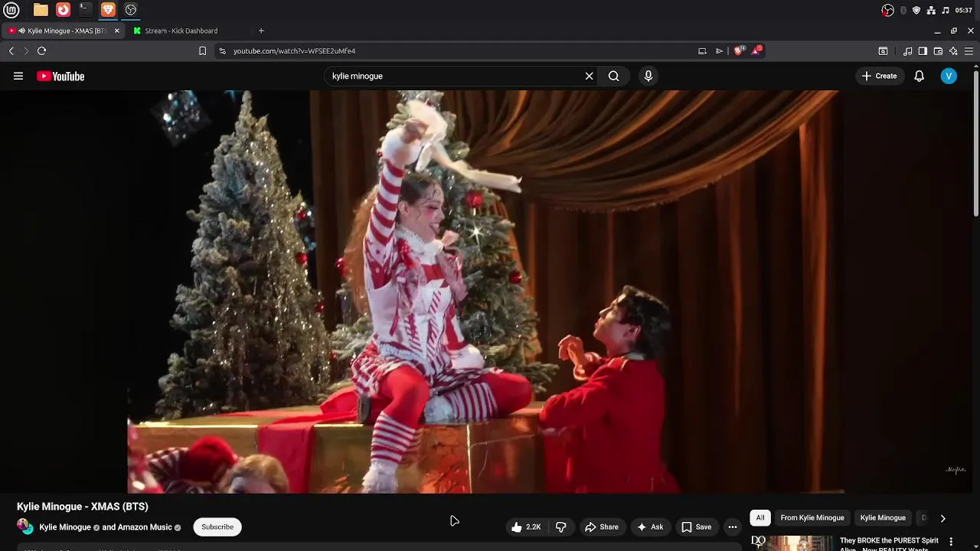Reload the YouTube page
This screenshot has height=551, width=980.
coord(41,51)
